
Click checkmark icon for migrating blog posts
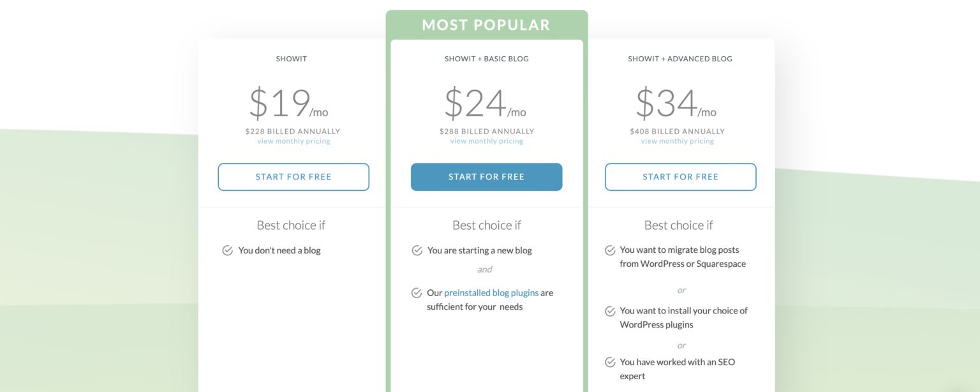(x=610, y=250)
